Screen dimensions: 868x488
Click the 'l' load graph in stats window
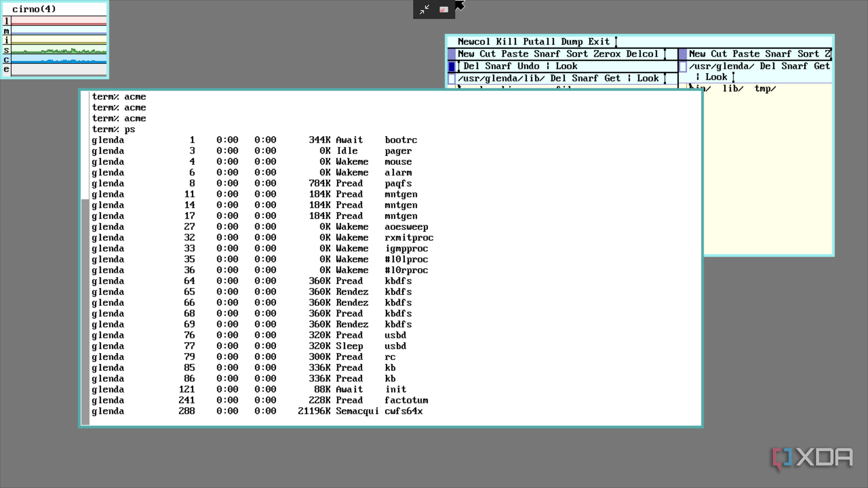(59, 21)
